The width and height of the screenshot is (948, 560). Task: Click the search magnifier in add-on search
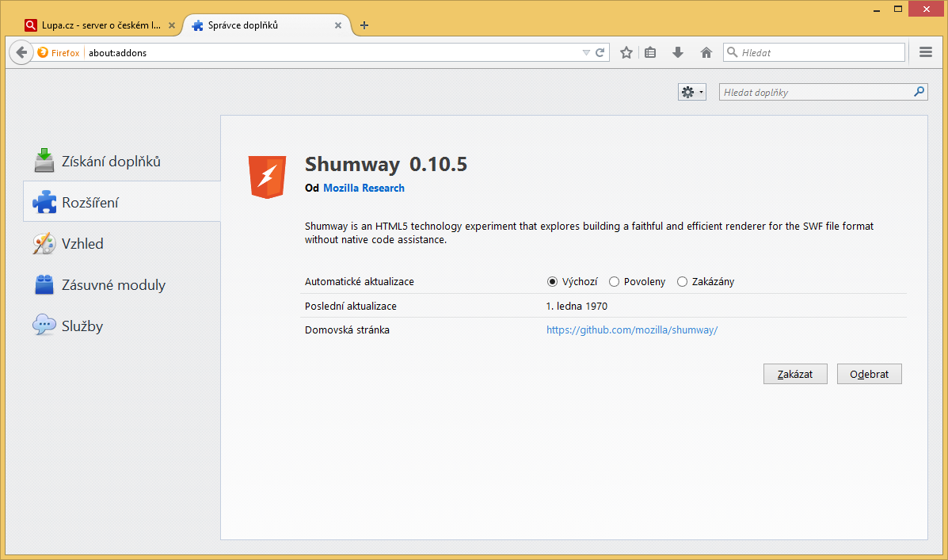[919, 92]
